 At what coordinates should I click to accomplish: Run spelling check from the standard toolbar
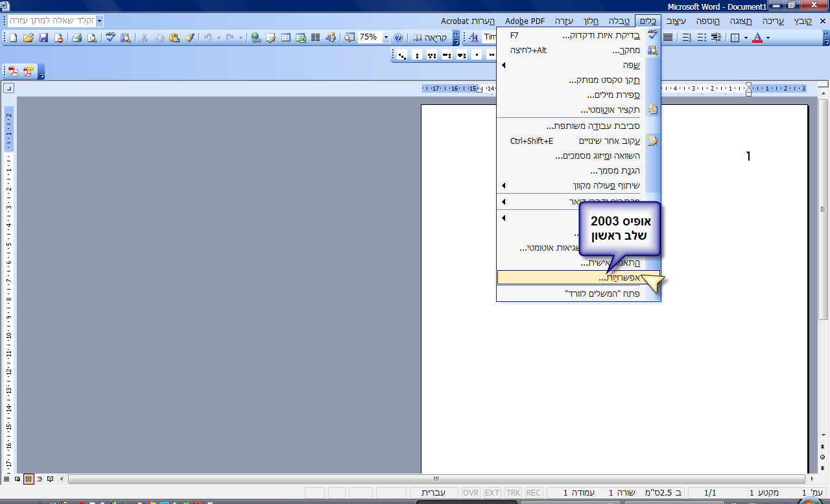(x=110, y=38)
